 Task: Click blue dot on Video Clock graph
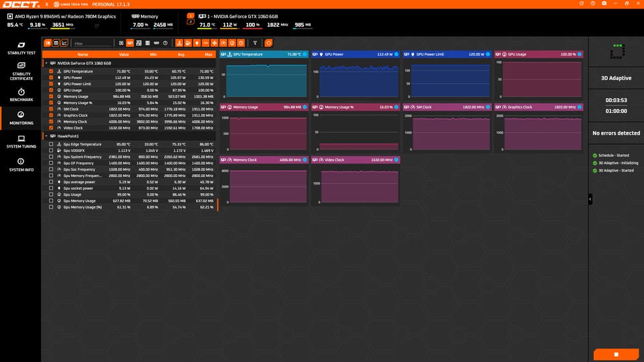[396, 160]
